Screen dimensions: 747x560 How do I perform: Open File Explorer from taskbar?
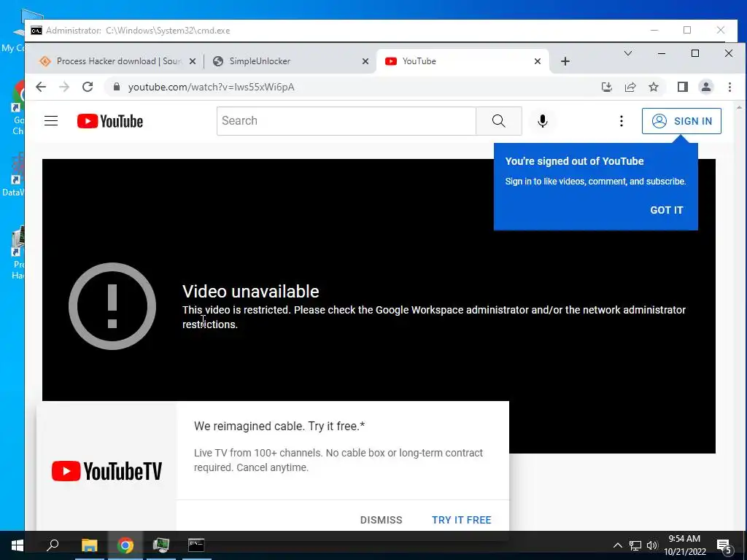coord(89,545)
